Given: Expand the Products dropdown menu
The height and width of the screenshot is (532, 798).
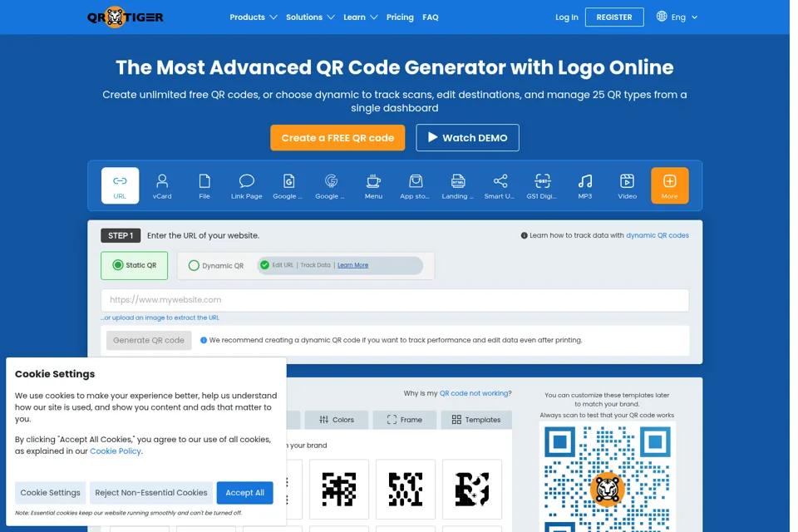Looking at the screenshot, I should point(253,17).
